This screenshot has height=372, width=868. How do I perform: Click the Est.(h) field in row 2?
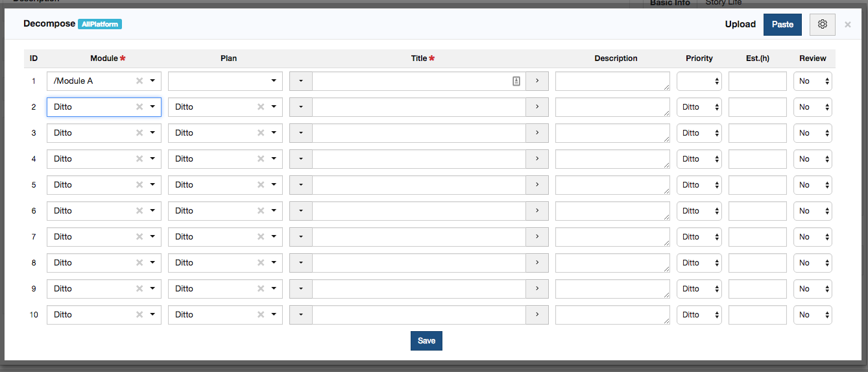click(758, 107)
